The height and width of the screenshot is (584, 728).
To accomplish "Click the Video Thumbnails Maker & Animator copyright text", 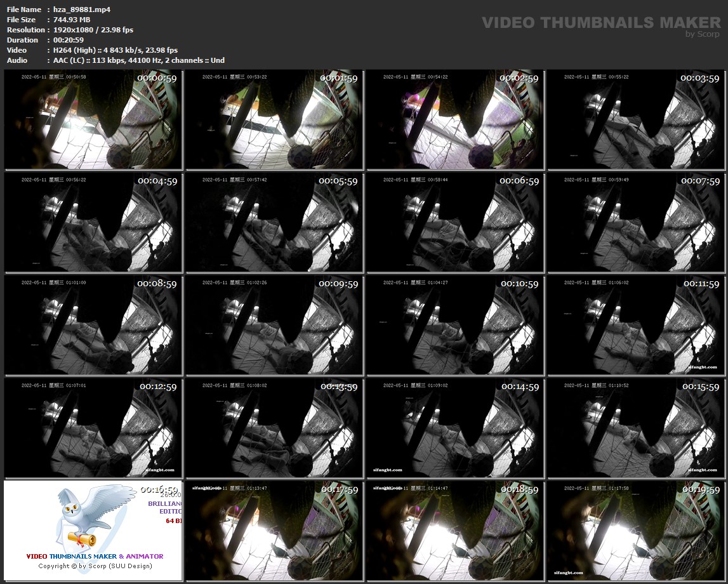I will point(95,561).
